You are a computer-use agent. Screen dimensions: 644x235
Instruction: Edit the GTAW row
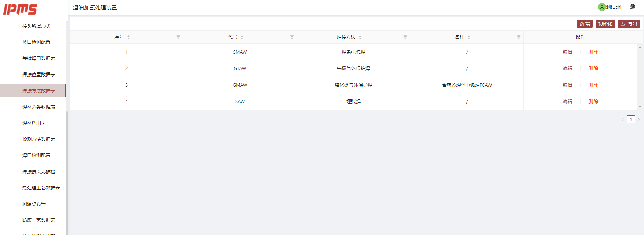coord(567,68)
